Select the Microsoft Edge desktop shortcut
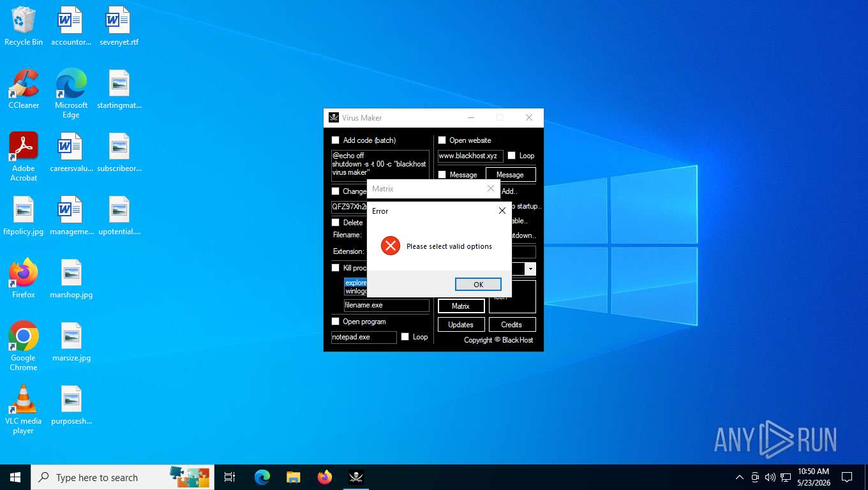Screen dimensions: 868x490 [71, 93]
